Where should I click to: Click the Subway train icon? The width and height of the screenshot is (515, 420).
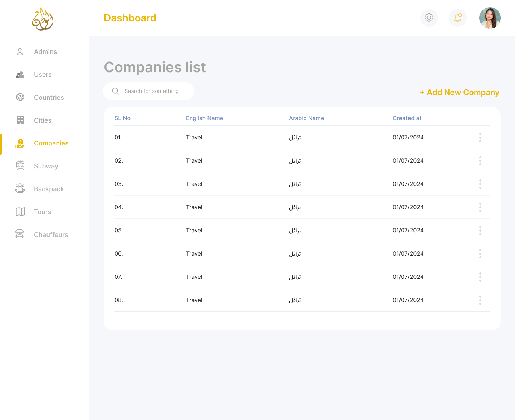tap(20, 165)
